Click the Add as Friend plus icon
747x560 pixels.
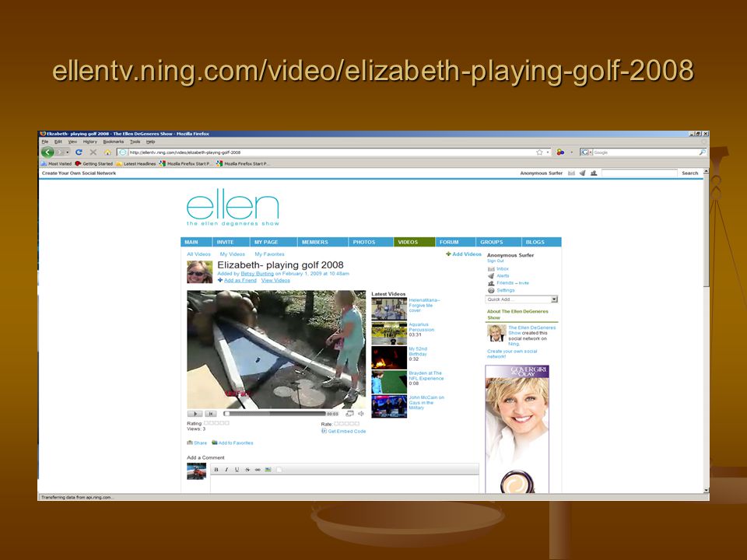point(220,280)
